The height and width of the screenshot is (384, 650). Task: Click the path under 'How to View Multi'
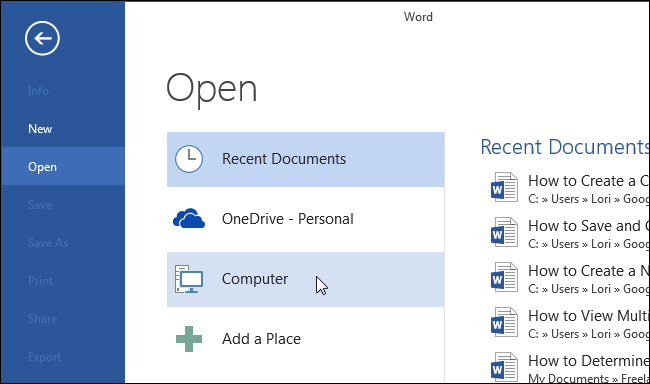(x=589, y=334)
